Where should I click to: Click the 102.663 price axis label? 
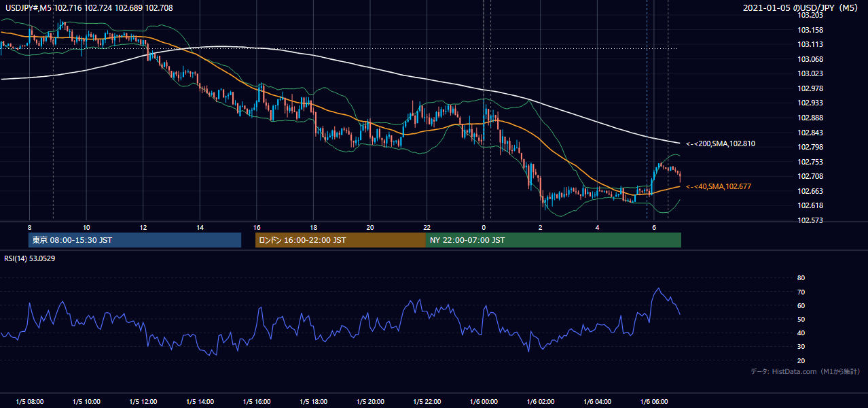tap(810, 191)
